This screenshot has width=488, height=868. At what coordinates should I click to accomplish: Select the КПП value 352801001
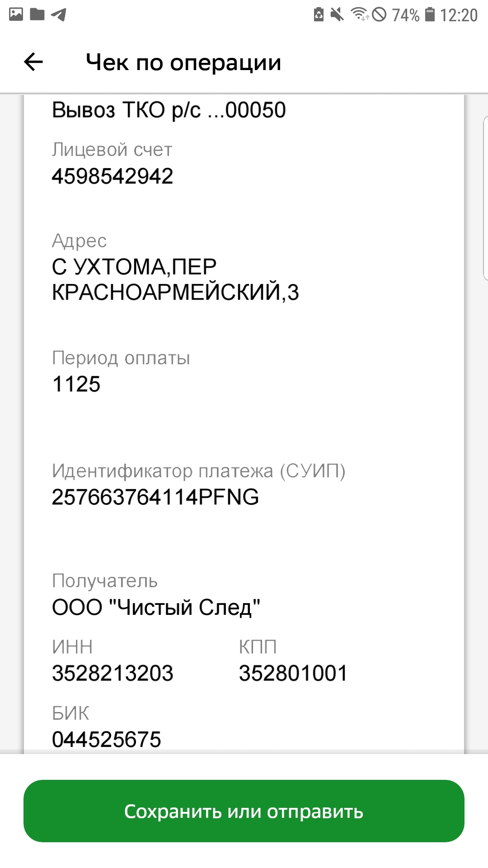pos(293,673)
